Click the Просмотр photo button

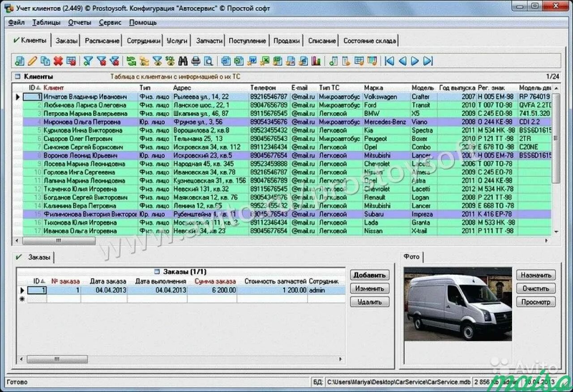tap(536, 302)
